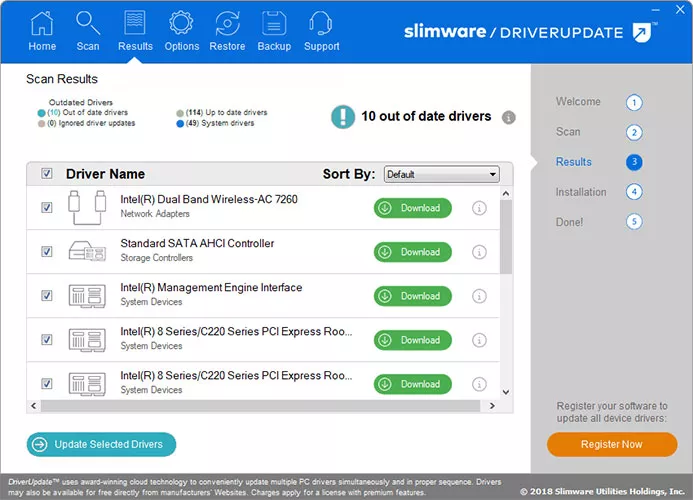Select the Results tab label

135,46
